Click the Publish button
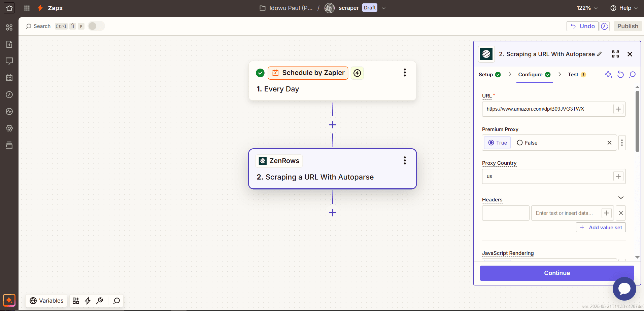 (x=628, y=26)
